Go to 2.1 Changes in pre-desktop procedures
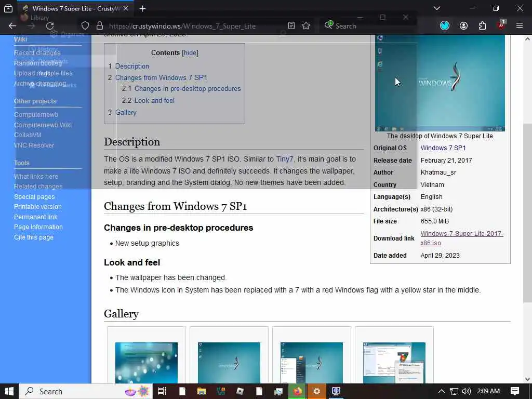532x399 pixels. pos(181,88)
